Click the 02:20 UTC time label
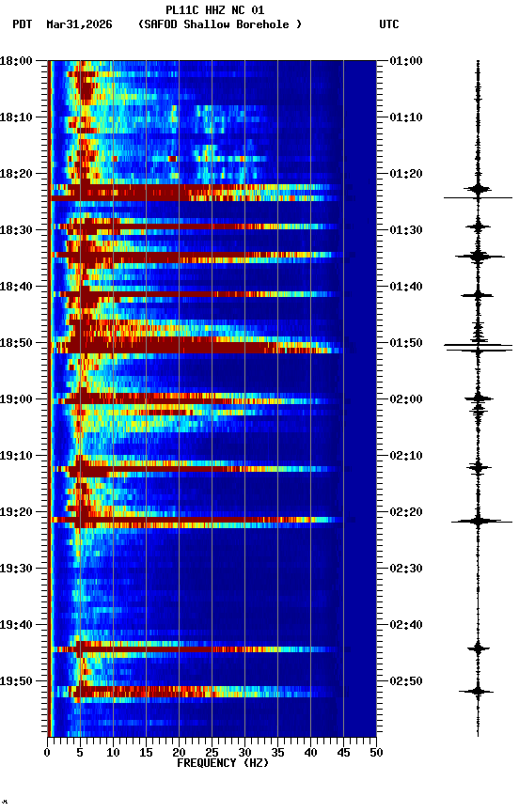The height and width of the screenshot is (812, 519). pyautogui.click(x=406, y=513)
